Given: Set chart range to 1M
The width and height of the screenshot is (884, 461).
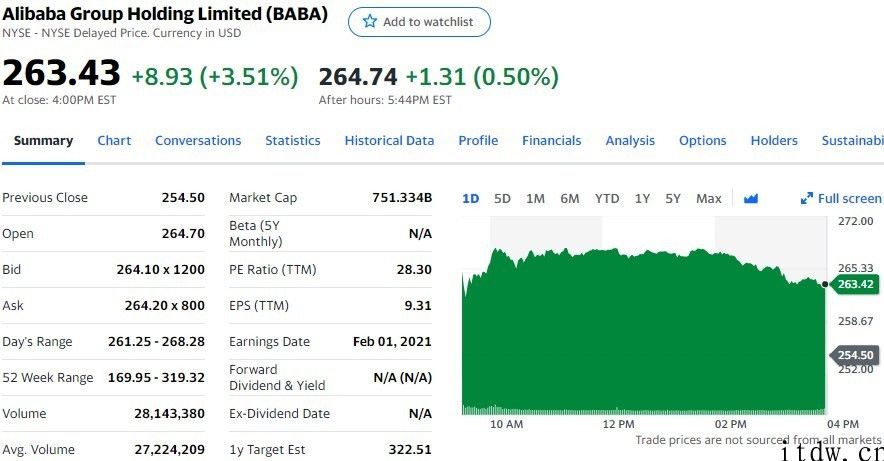Looking at the screenshot, I should [x=535, y=198].
